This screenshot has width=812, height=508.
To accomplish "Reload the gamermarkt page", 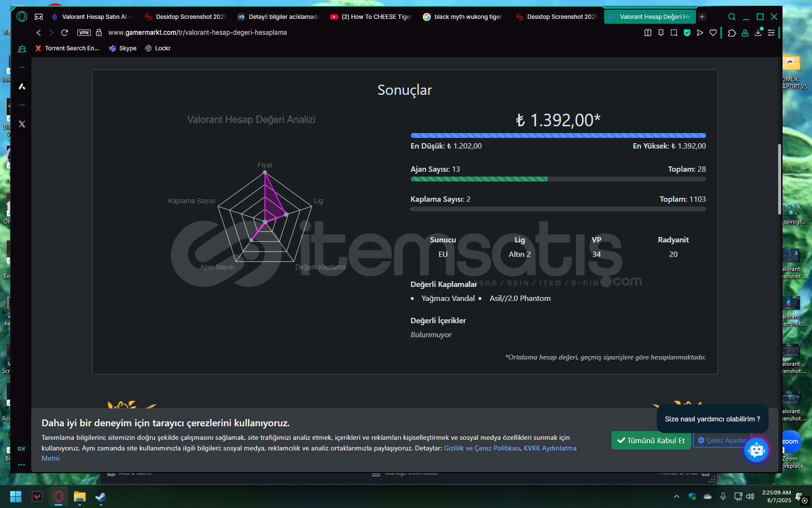I will [64, 32].
